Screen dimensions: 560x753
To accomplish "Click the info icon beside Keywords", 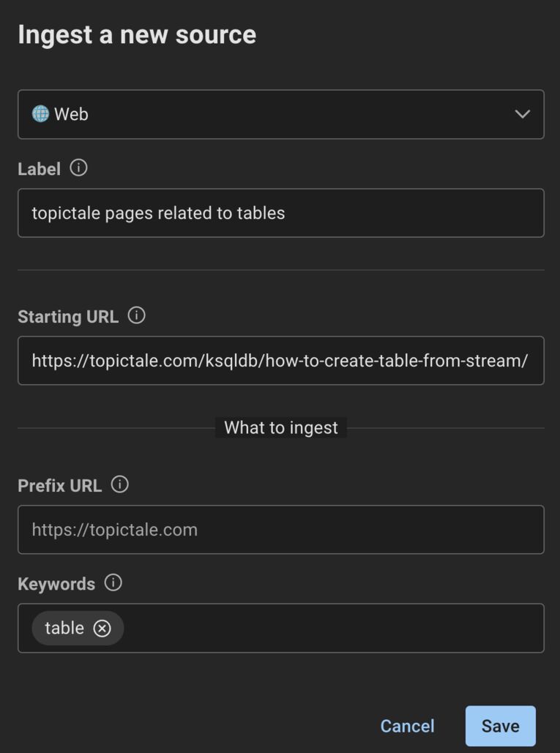I will tap(113, 582).
